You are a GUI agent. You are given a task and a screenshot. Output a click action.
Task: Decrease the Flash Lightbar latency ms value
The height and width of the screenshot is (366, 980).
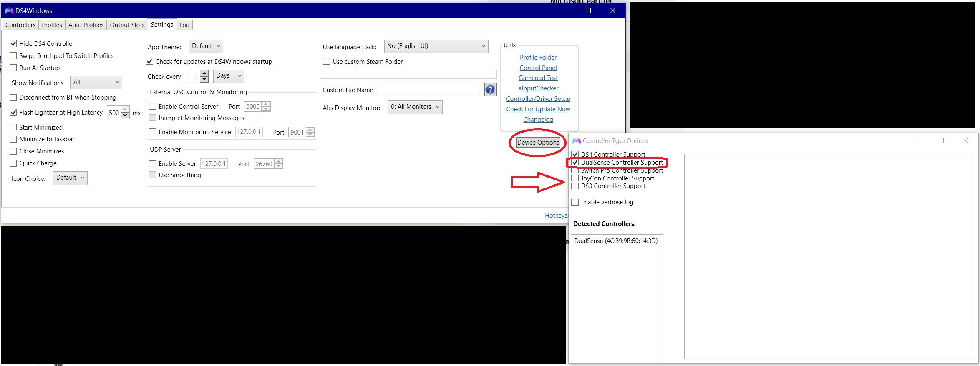(x=125, y=115)
